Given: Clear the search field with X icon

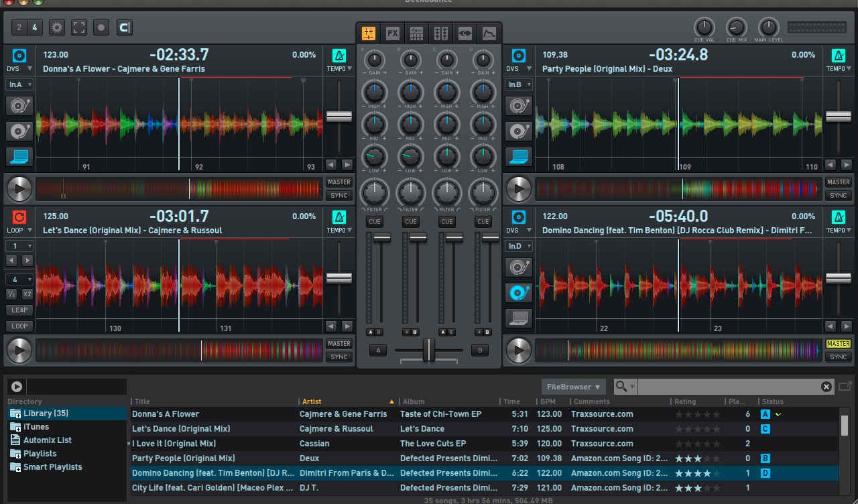Looking at the screenshot, I should click(826, 387).
